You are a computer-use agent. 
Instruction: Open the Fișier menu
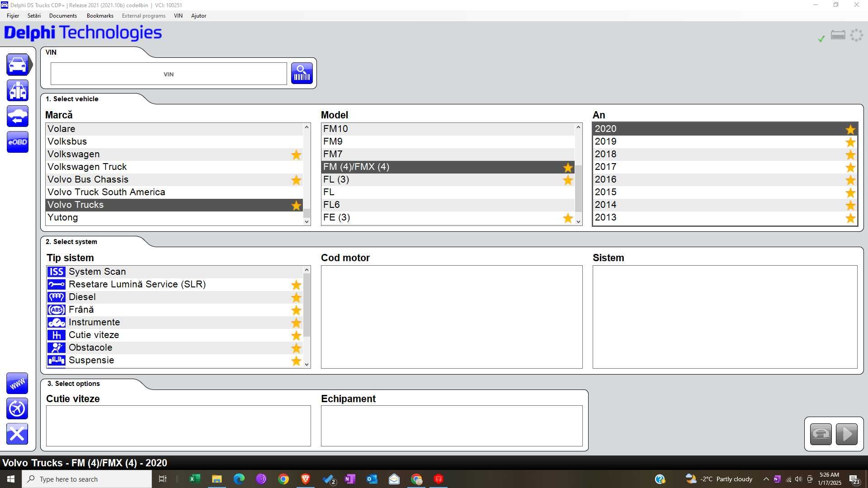pos(13,15)
